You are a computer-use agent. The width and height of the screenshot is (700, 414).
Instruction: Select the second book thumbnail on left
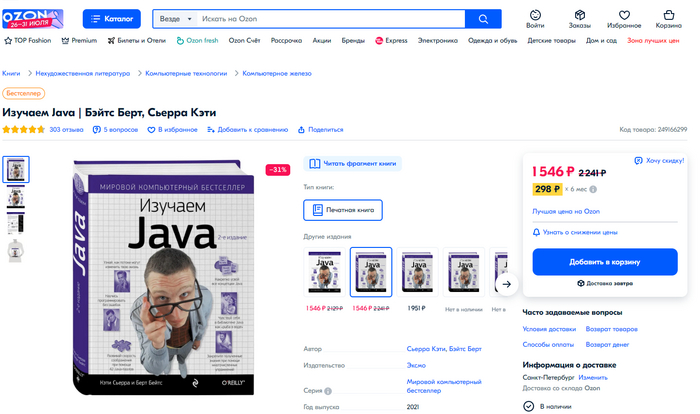[16, 197]
